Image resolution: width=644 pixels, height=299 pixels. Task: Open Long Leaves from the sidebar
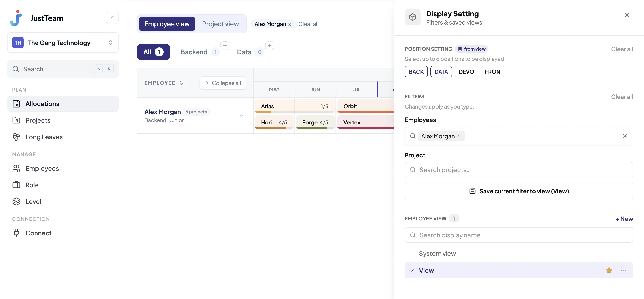coord(63,137)
